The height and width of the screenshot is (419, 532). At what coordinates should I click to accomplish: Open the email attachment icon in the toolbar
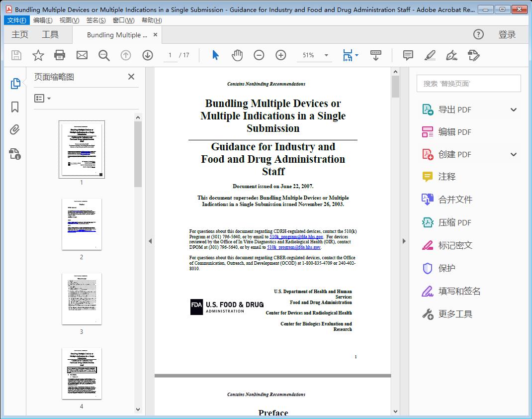point(82,55)
